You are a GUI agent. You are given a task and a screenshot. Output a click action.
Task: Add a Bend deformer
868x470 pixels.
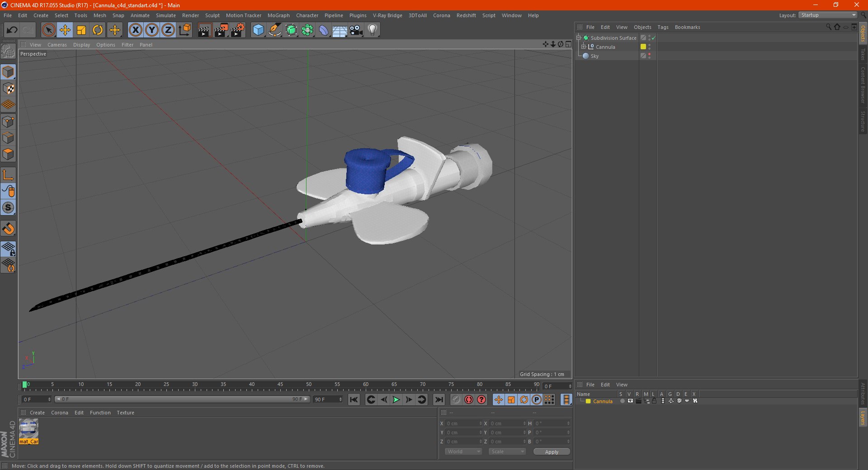324,30
